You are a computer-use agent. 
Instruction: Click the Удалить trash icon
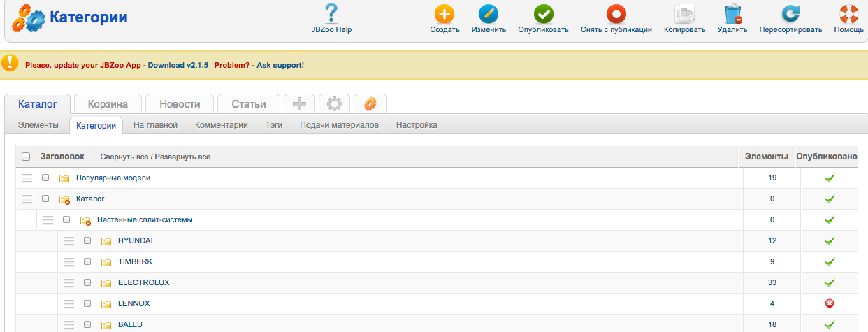pos(732,14)
